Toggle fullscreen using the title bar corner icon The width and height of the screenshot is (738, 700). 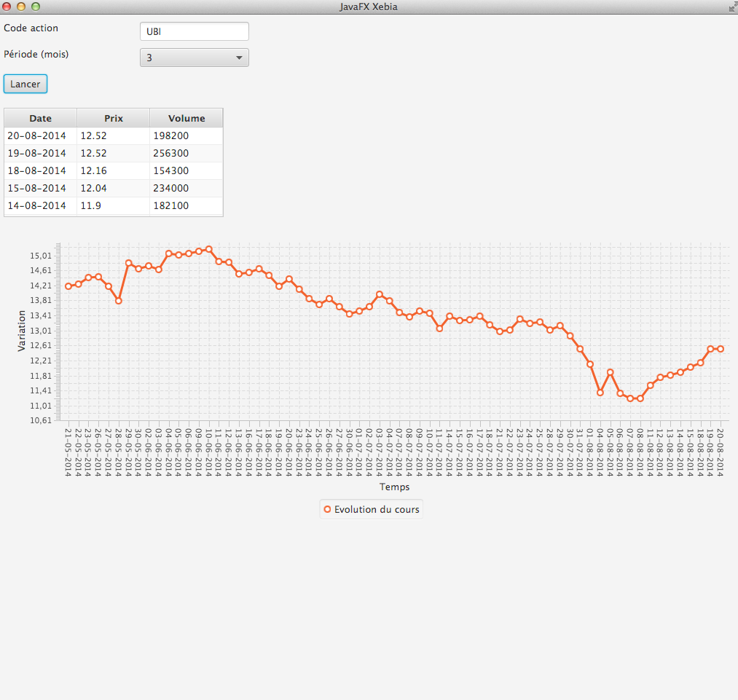coord(731,7)
